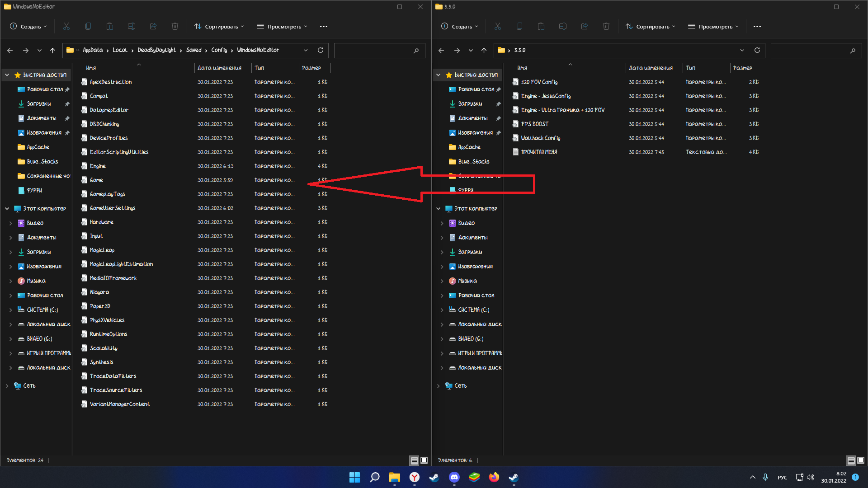Image resolution: width=868 pixels, height=488 pixels.
Task: Click the Создать button in right window
Action: (x=460, y=26)
